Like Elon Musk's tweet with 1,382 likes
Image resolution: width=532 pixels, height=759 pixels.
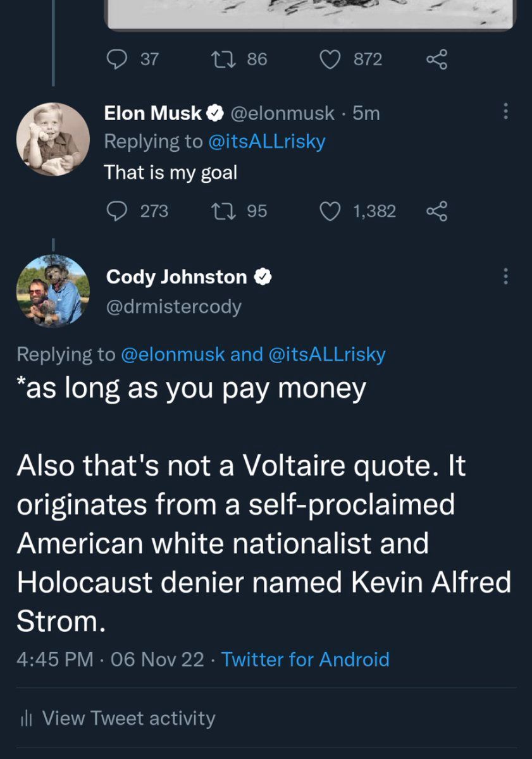coord(330,211)
